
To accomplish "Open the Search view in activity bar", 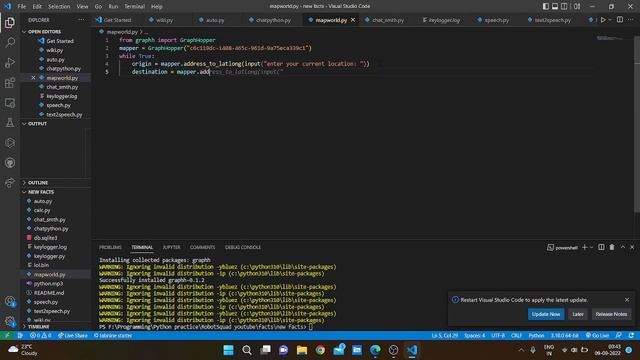I will coord(10,42).
